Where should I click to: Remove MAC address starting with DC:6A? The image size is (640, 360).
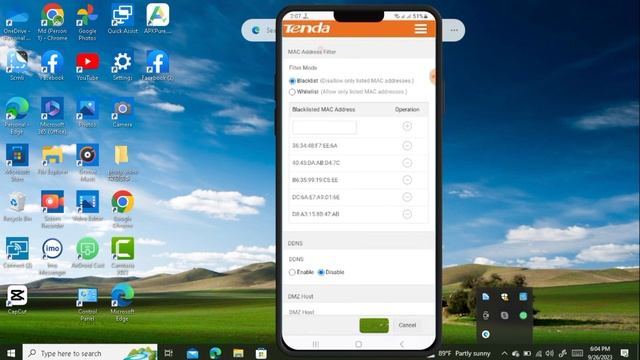pos(407,197)
